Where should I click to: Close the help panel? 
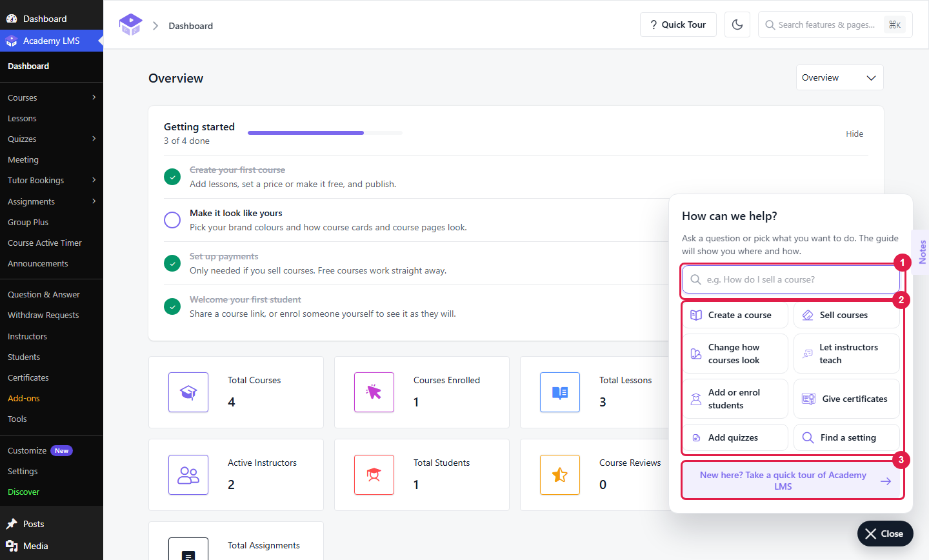point(885,534)
